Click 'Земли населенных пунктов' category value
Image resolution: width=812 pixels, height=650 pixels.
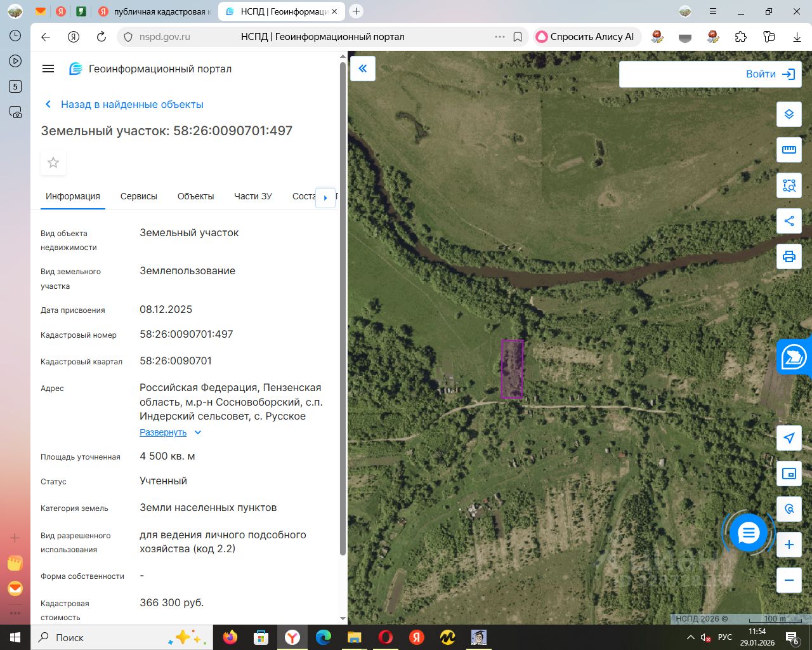(x=208, y=507)
